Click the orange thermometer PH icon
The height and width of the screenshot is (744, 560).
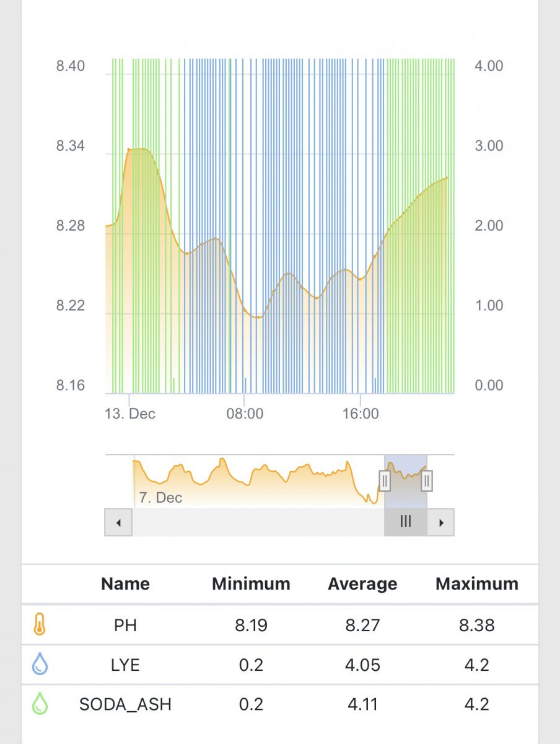click(x=39, y=625)
